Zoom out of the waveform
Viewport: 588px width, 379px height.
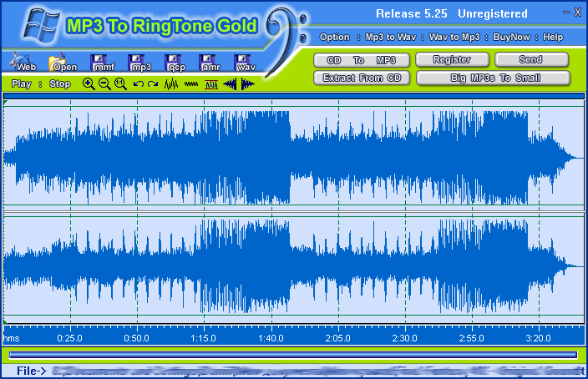point(104,84)
